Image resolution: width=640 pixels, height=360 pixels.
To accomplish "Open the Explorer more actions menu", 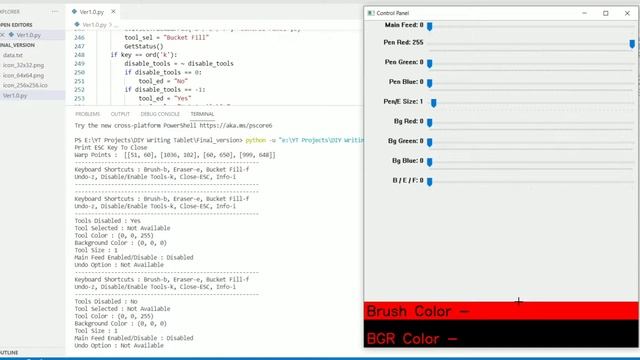I will pos(55,11).
